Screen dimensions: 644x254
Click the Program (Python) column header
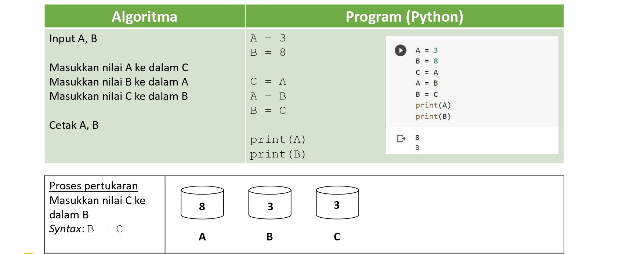tap(405, 17)
